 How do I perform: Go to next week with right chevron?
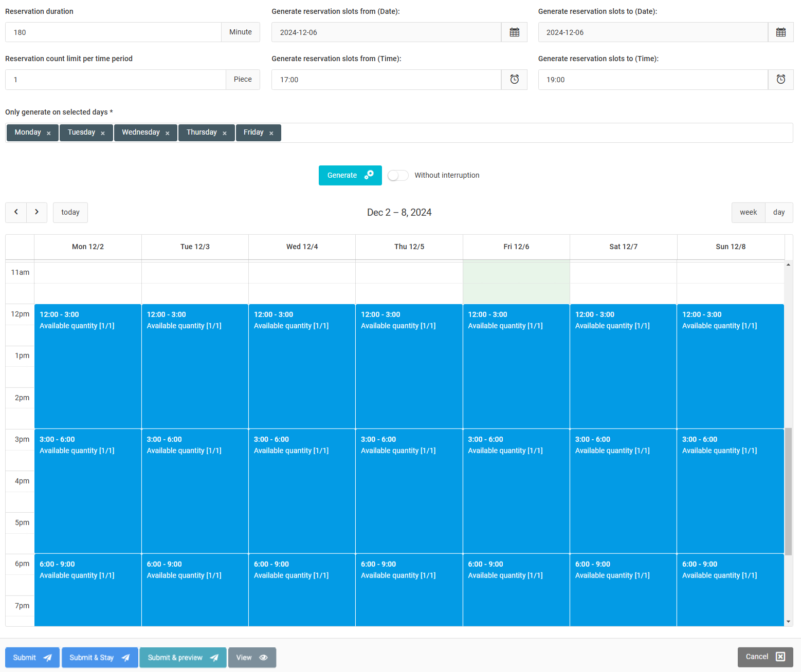[37, 212]
